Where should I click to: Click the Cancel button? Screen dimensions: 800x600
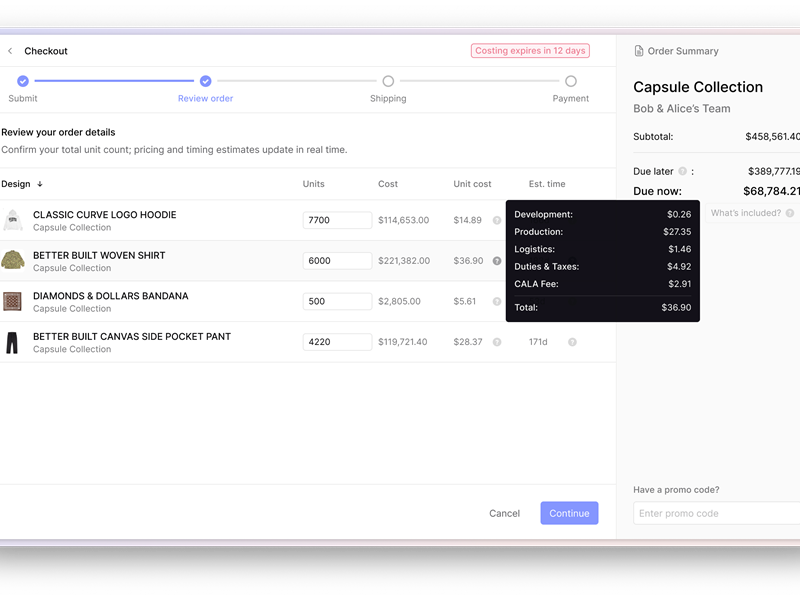click(x=505, y=513)
